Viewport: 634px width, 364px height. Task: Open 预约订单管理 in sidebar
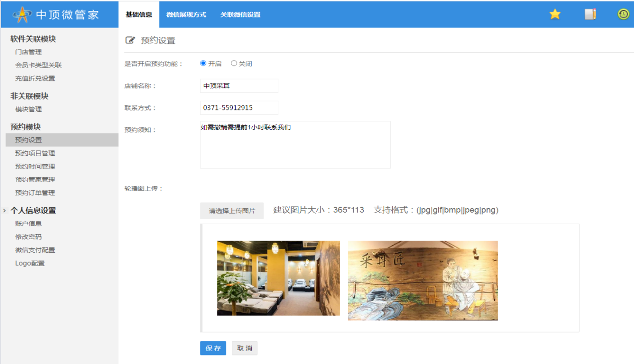pyautogui.click(x=35, y=193)
